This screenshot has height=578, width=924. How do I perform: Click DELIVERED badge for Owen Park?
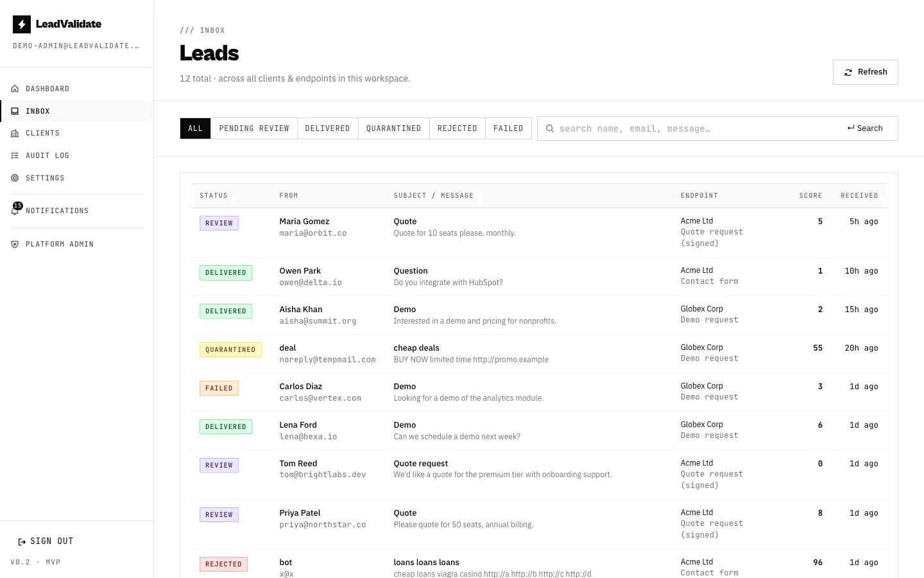point(226,272)
